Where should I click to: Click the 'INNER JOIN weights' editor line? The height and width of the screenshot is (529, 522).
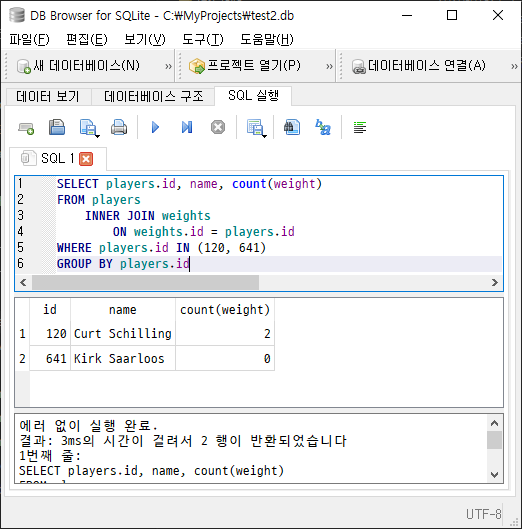147,216
